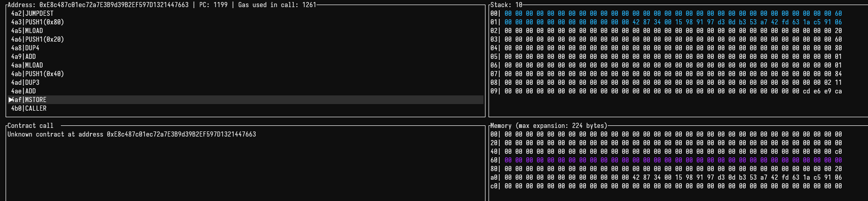
Task: Select memory row at offset 00
Action: point(666,135)
